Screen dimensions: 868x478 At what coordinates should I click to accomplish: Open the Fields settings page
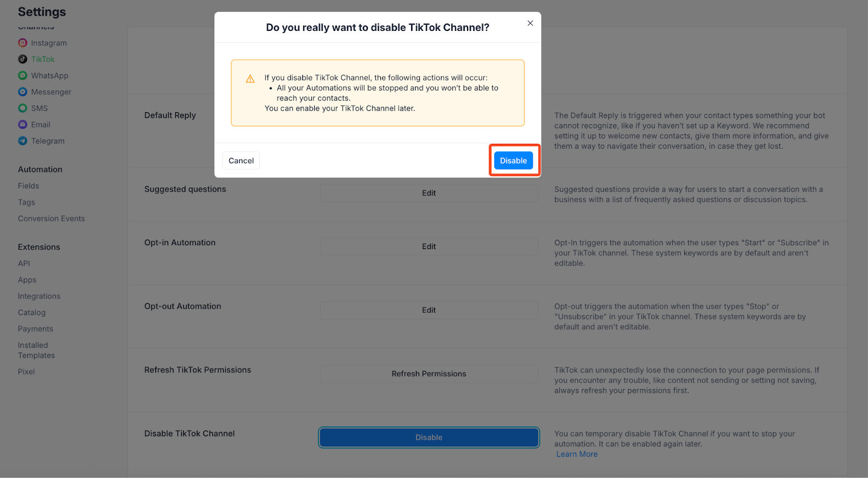tap(28, 186)
